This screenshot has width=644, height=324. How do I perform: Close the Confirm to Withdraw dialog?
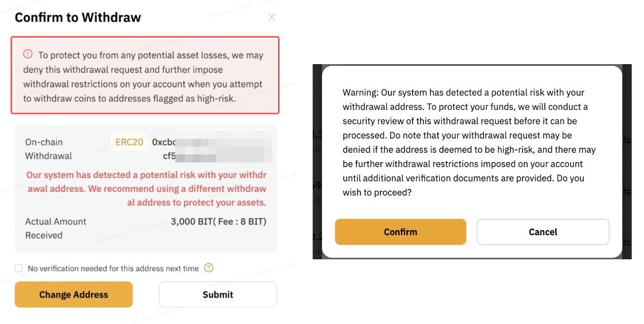[272, 18]
